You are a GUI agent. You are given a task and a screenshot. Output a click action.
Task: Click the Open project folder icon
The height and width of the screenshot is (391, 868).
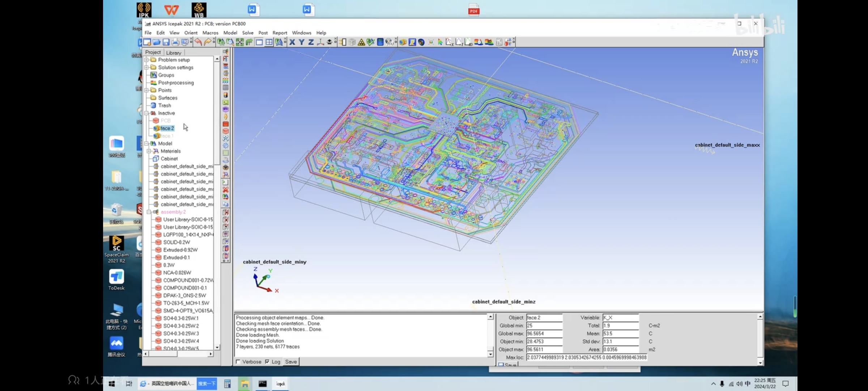156,42
